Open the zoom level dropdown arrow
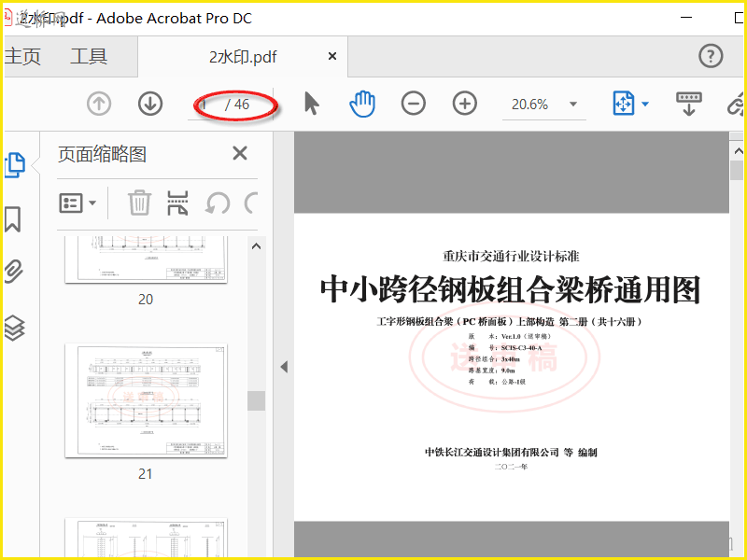This screenshot has height=560, width=747. [x=573, y=104]
